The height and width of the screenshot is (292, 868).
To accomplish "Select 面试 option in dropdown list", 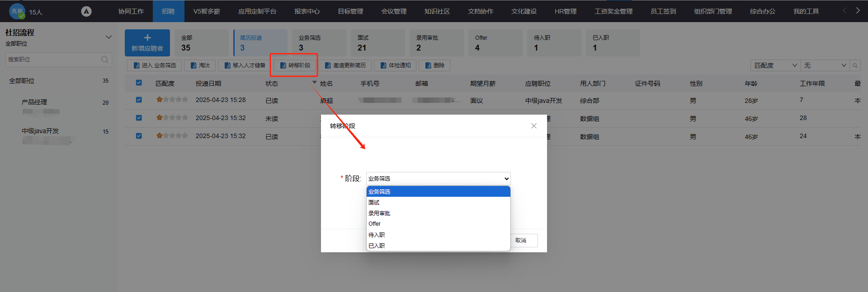I will coord(438,203).
